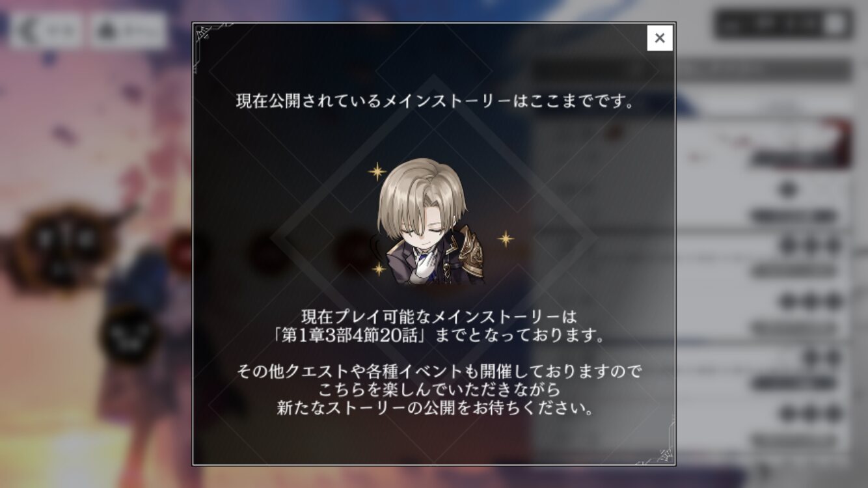This screenshot has height=488, width=868.
Task: Click the gold sparkle above the character's hair
Action: 377,171
